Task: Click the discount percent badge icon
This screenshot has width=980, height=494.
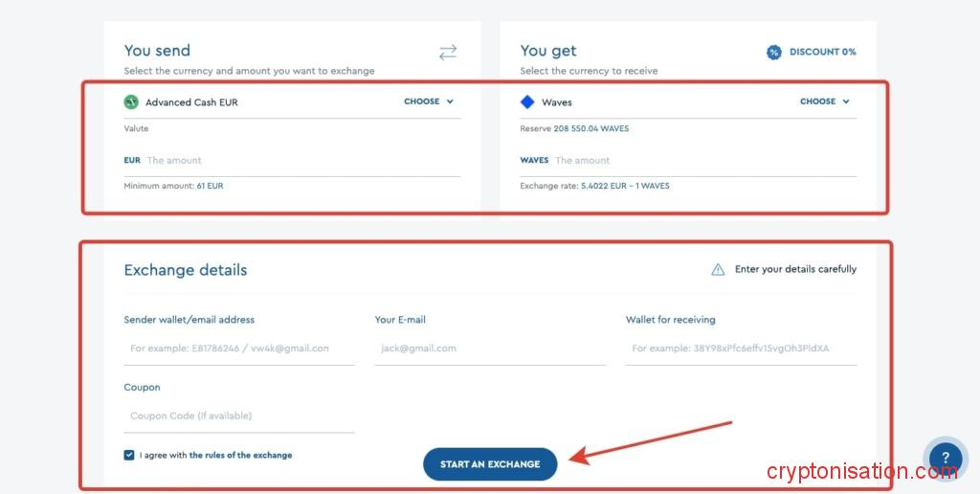Action: [773, 52]
